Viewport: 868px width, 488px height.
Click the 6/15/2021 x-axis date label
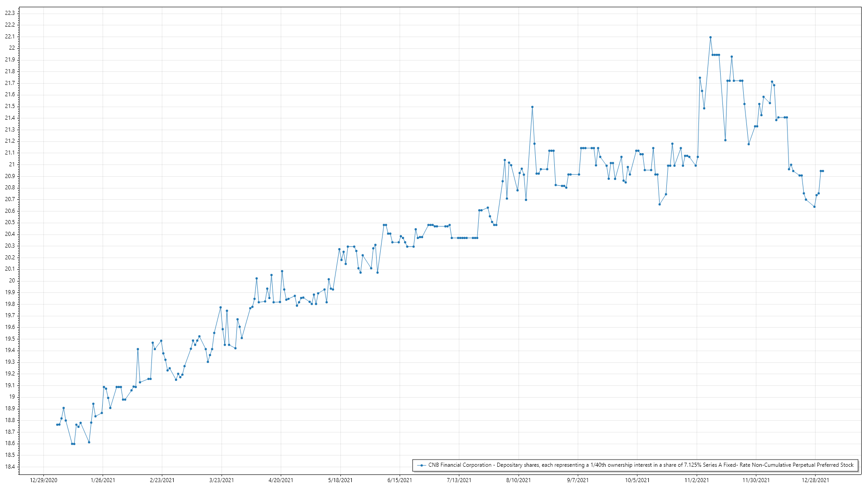click(x=400, y=480)
